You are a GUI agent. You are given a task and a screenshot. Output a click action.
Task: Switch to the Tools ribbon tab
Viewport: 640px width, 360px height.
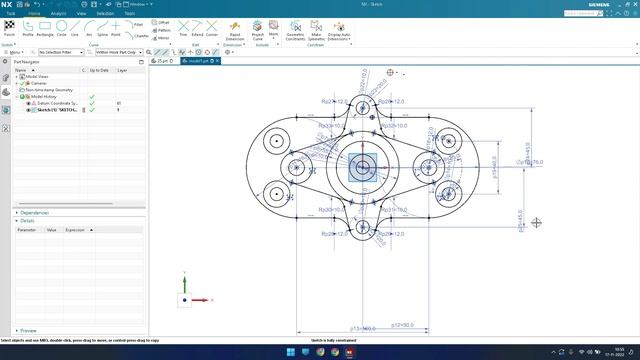pos(130,13)
